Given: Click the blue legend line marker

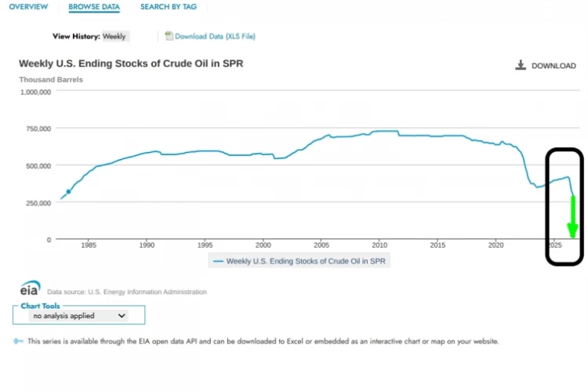Looking at the screenshot, I should coord(218,261).
